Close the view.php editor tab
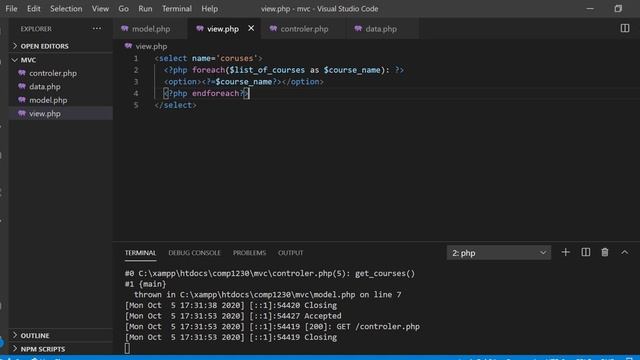The height and width of the screenshot is (360, 640). (x=251, y=28)
